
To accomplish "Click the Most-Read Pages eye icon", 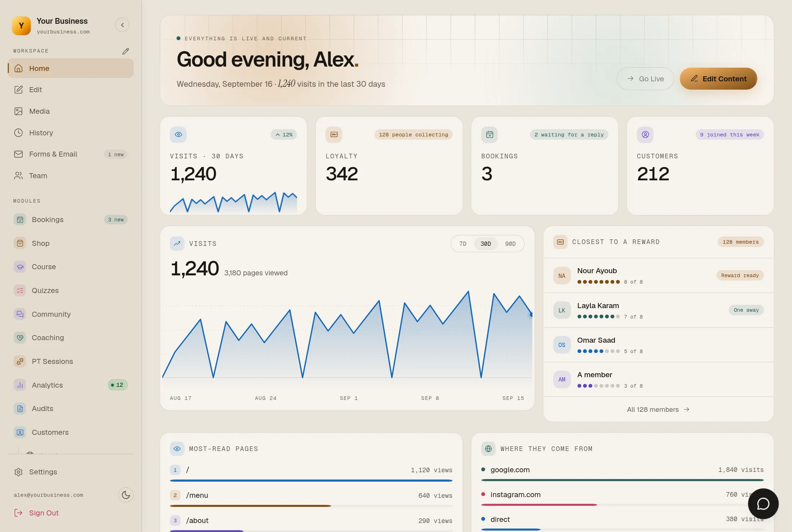I will 177,449.
